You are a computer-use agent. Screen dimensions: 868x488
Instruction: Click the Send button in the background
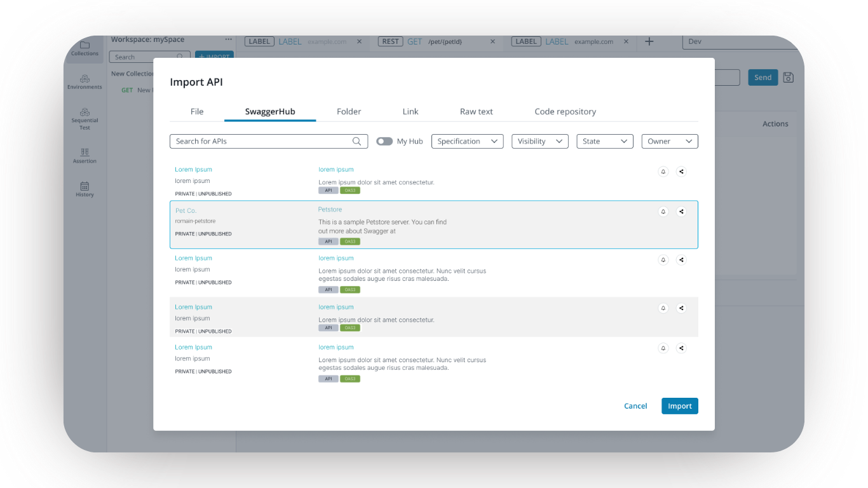point(763,78)
